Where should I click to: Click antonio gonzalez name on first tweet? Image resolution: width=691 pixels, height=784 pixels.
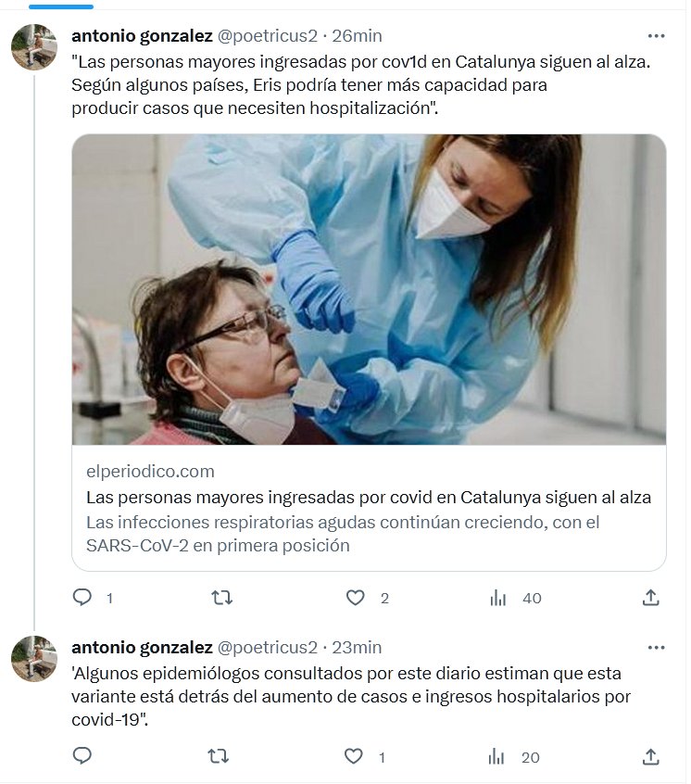[x=141, y=36]
